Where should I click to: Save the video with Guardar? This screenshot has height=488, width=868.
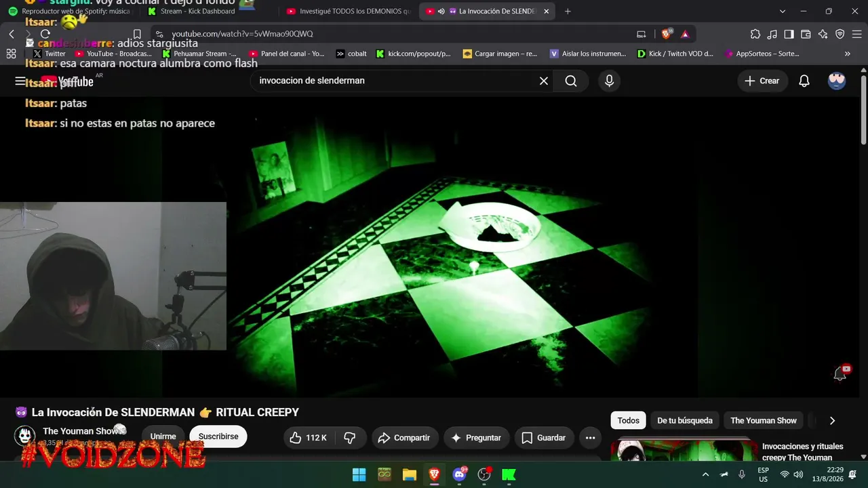click(544, 438)
